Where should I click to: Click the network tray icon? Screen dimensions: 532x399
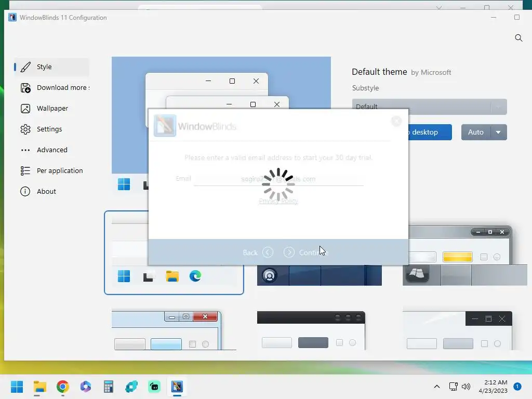[453, 387]
